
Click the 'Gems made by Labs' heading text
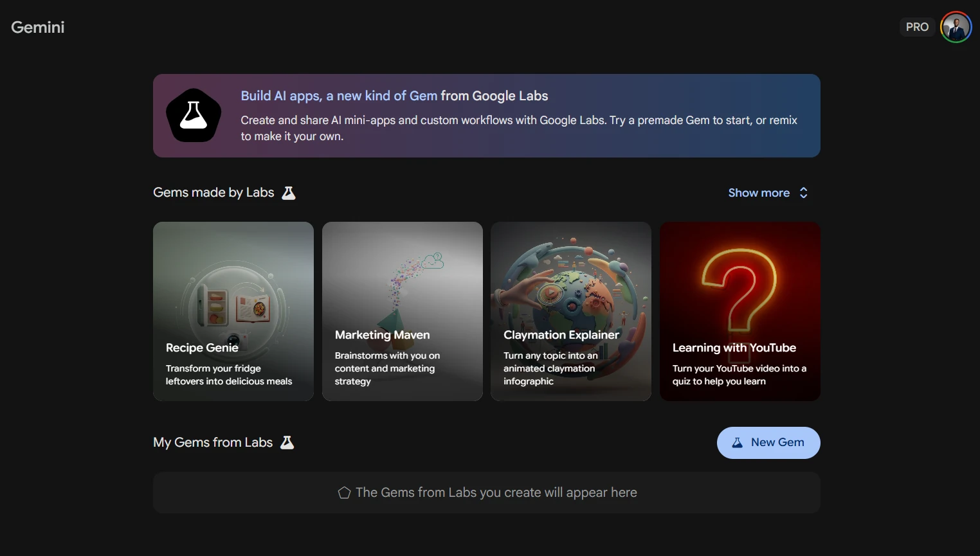click(213, 192)
